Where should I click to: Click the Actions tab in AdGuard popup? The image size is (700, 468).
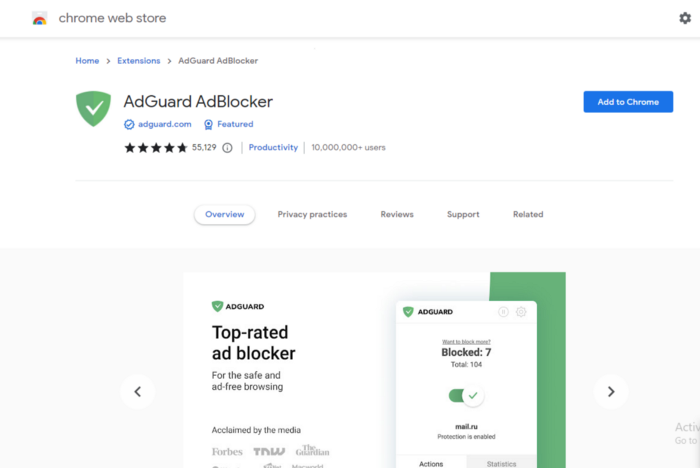(x=431, y=464)
